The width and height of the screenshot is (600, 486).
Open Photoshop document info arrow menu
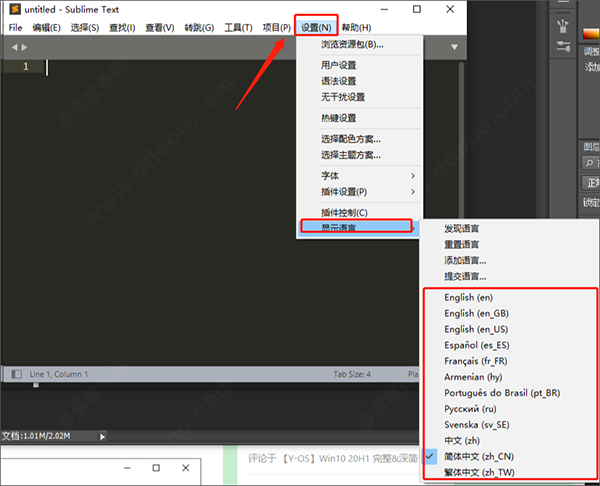point(102,436)
